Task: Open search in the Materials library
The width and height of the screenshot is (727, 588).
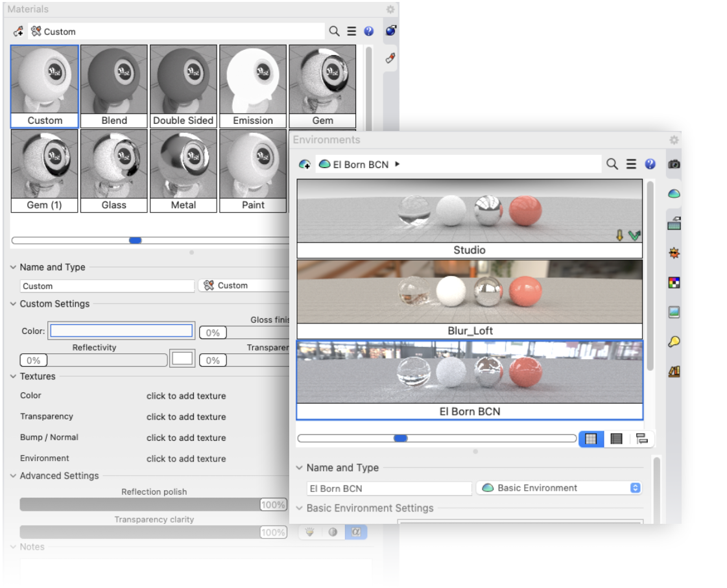Action: pyautogui.click(x=333, y=30)
